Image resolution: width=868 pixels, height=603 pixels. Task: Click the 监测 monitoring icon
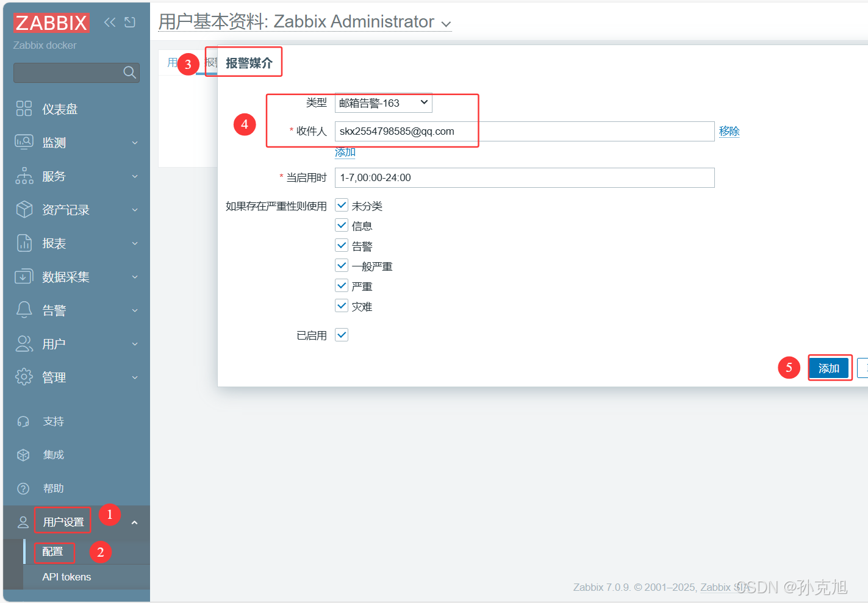24,142
